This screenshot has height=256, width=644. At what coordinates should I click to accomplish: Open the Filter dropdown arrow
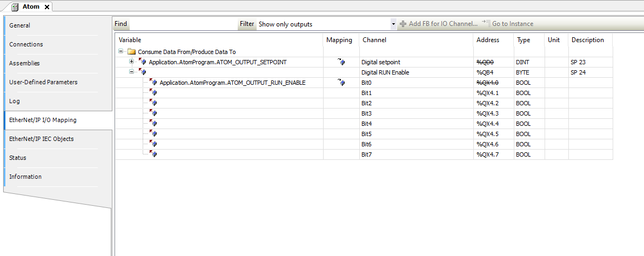click(394, 24)
